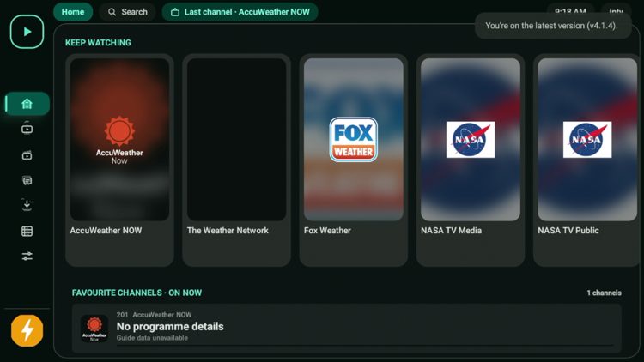Image resolution: width=644 pixels, height=362 pixels.
Task: Open the stacked cards sidebar icon
Action: 27,181
